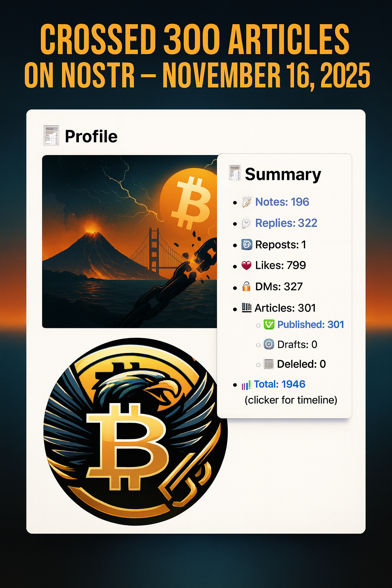Click the Drafts clock icon
Screen dimensions: 392x588
[x=269, y=344]
